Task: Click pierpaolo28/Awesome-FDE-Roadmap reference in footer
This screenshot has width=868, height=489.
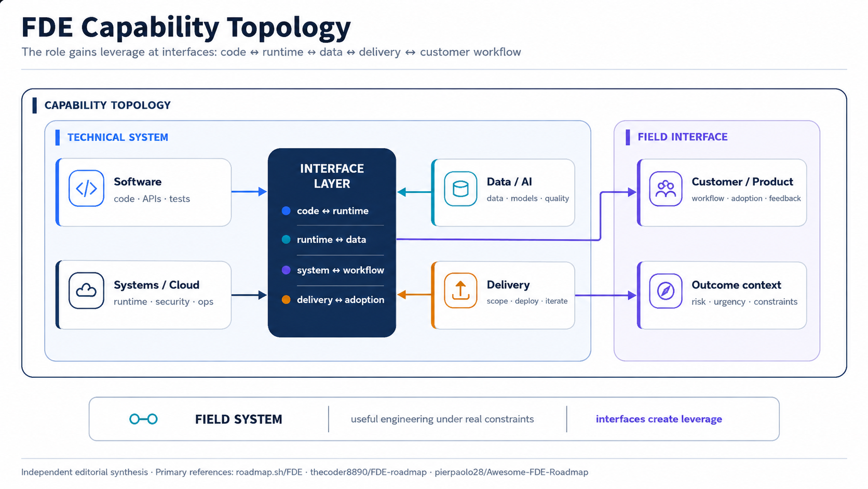Action: pos(511,472)
